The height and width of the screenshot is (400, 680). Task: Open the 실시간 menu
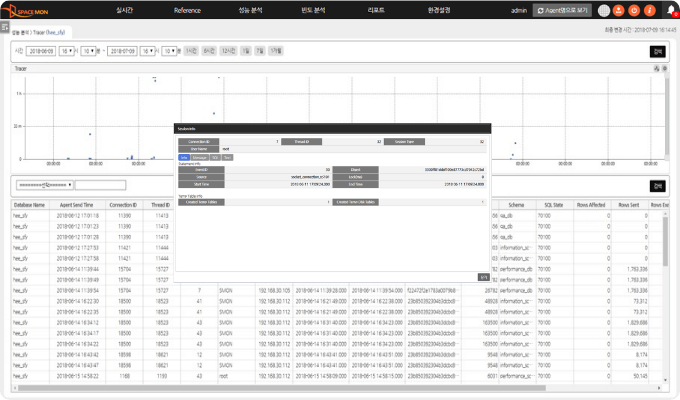(124, 10)
